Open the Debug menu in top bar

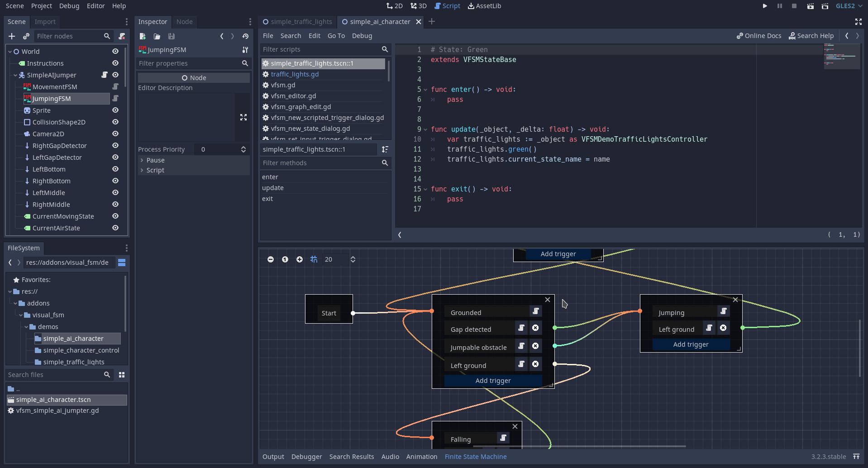tap(69, 6)
